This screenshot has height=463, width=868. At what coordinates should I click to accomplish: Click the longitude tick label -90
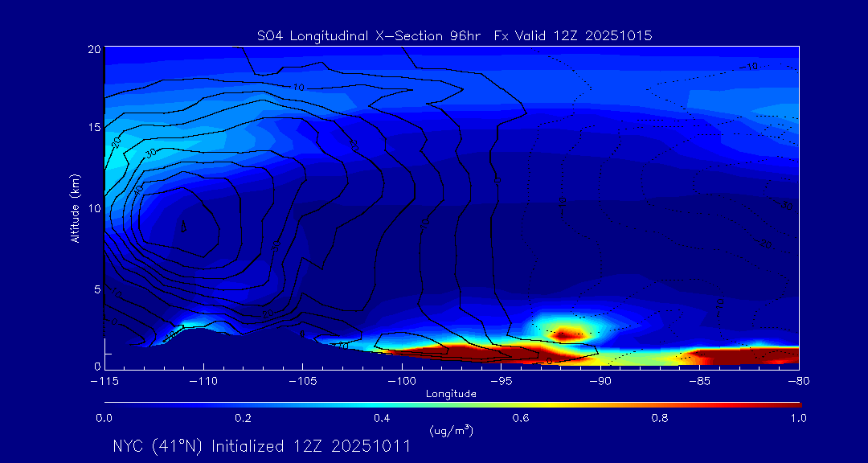click(x=600, y=381)
